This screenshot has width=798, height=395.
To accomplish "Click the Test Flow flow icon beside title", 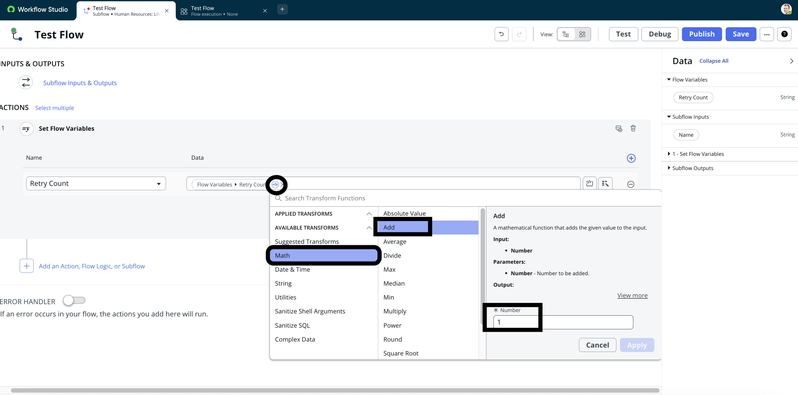I will pos(17,35).
